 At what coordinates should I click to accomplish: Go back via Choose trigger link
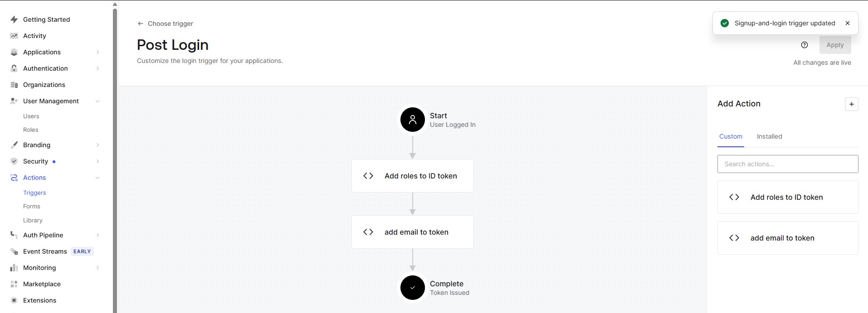[166, 24]
